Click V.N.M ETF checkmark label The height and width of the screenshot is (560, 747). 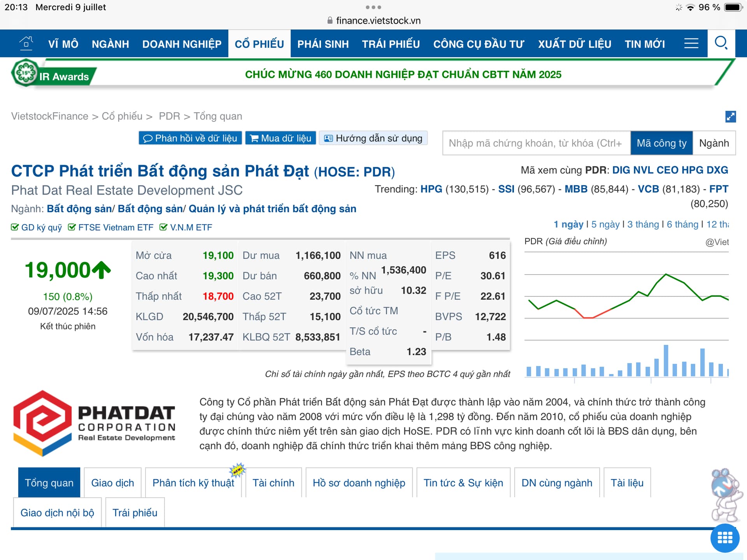186,227
